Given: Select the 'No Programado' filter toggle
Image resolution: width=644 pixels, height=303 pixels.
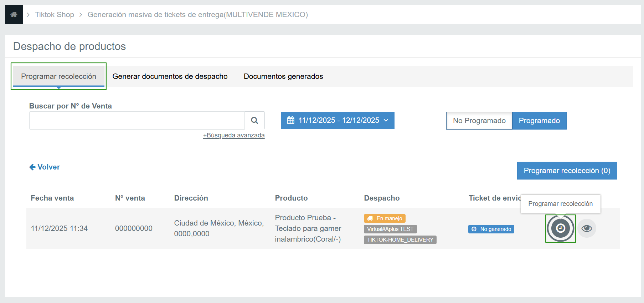Looking at the screenshot, I should (479, 121).
